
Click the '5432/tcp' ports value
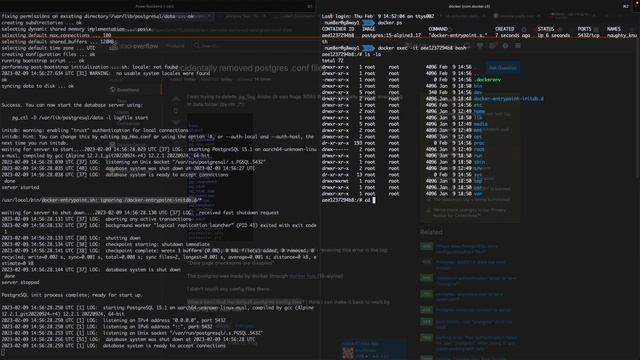point(589,36)
